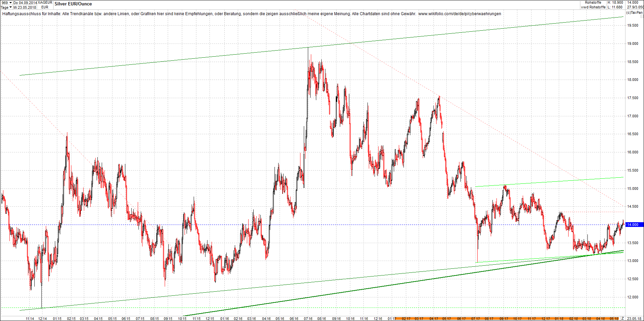Click the L: 11.680 low value
Image resolution: width=644 pixels, height=321 pixels.
pos(615,7)
